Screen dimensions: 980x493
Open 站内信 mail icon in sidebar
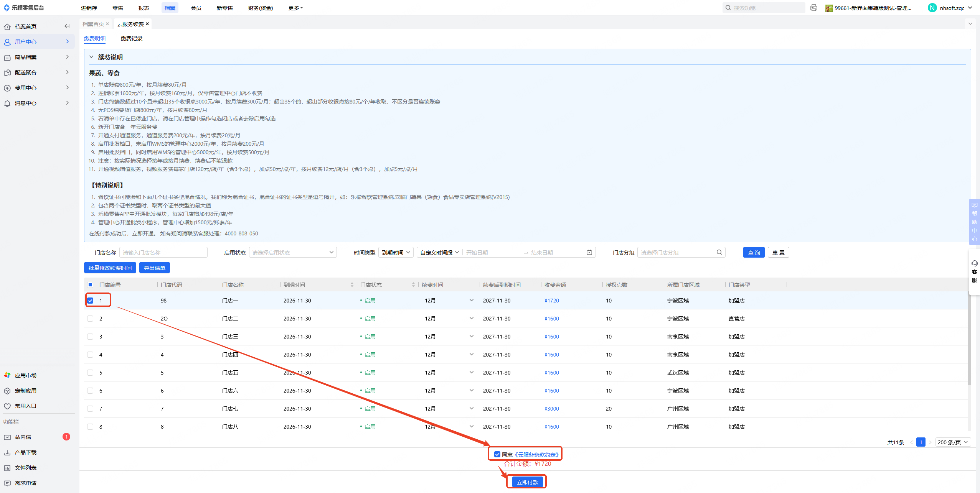coord(7,437)
